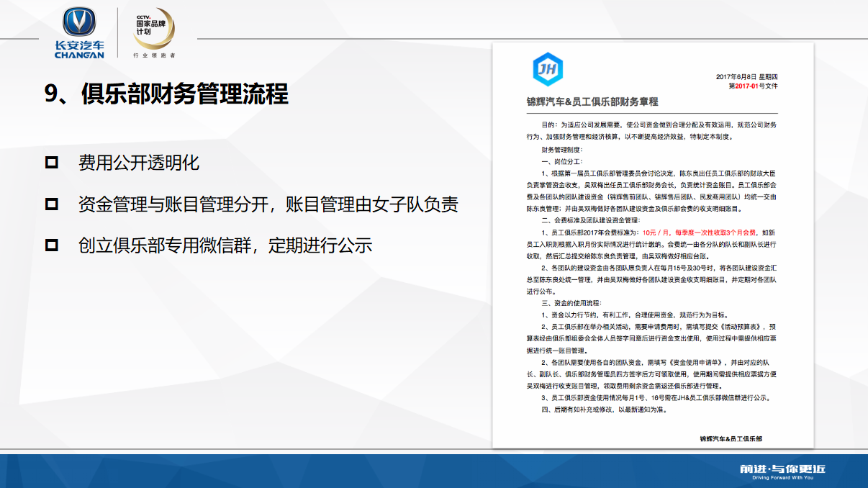Viewport: 868px width, 488px height.
Task: Select the bullet text '费用公开透明化'
Action: 139,163
